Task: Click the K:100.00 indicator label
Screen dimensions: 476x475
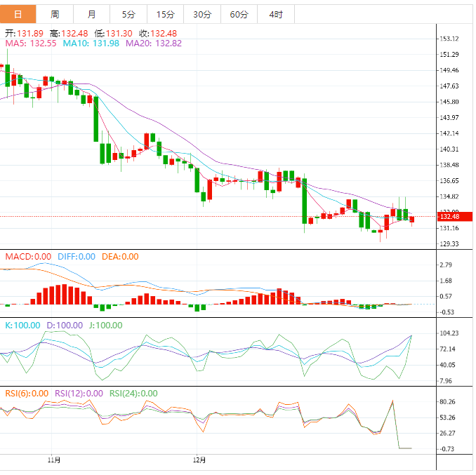Action: (x=22, y=325)
